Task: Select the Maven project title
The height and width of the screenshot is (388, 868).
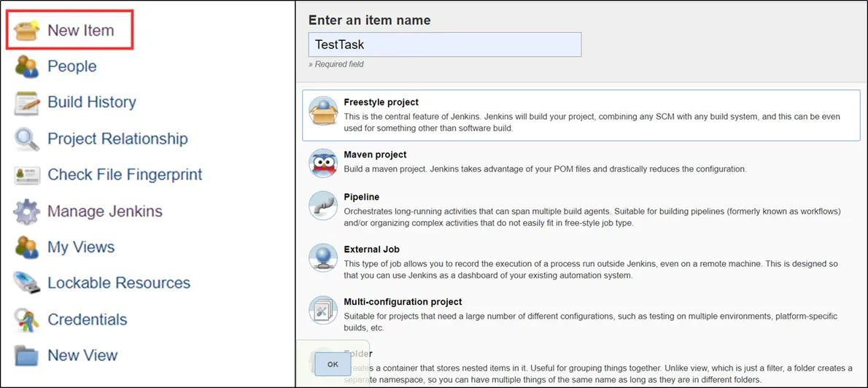Action: tap(376, 155)
